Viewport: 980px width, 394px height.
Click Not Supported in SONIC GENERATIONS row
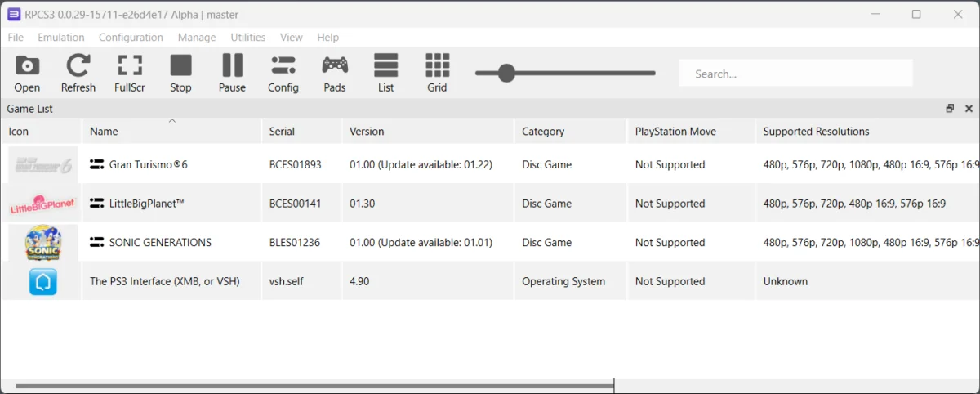(x=670, y=242)
